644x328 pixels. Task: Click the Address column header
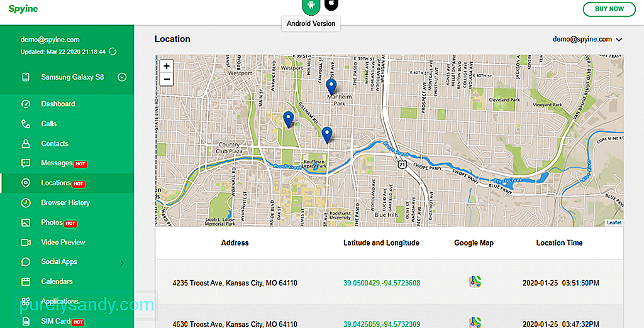[235, 243]
